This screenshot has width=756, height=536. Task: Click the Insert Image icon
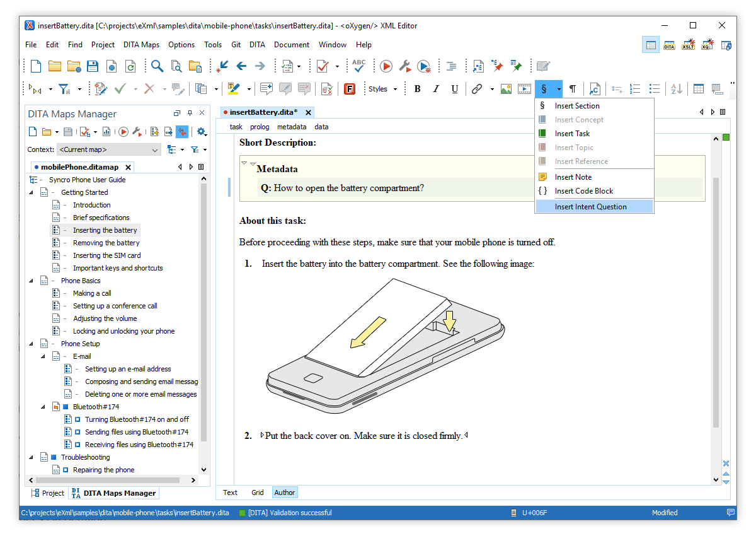(x=506, y=89)
